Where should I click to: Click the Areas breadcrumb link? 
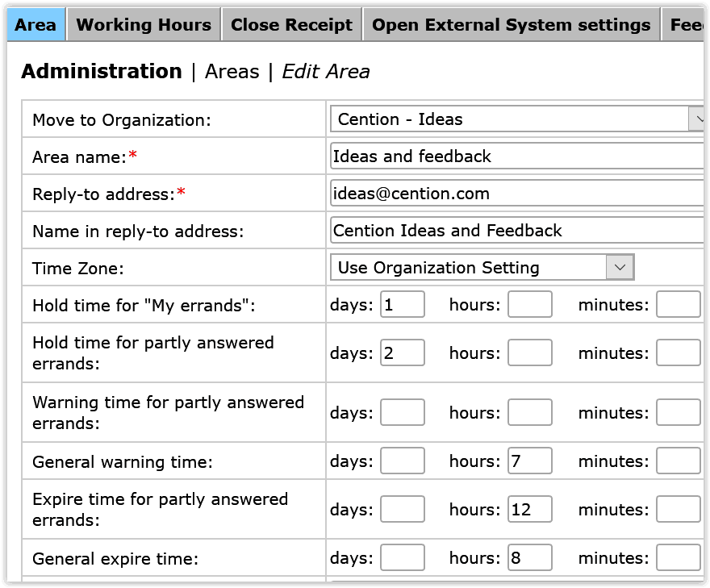tap(232, 72)
